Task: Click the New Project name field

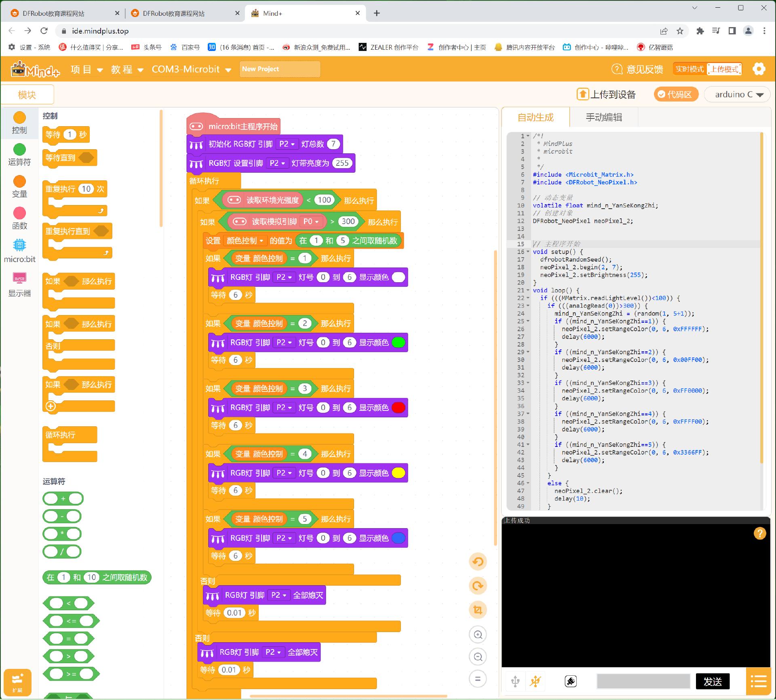Action: tap(280, 69)
